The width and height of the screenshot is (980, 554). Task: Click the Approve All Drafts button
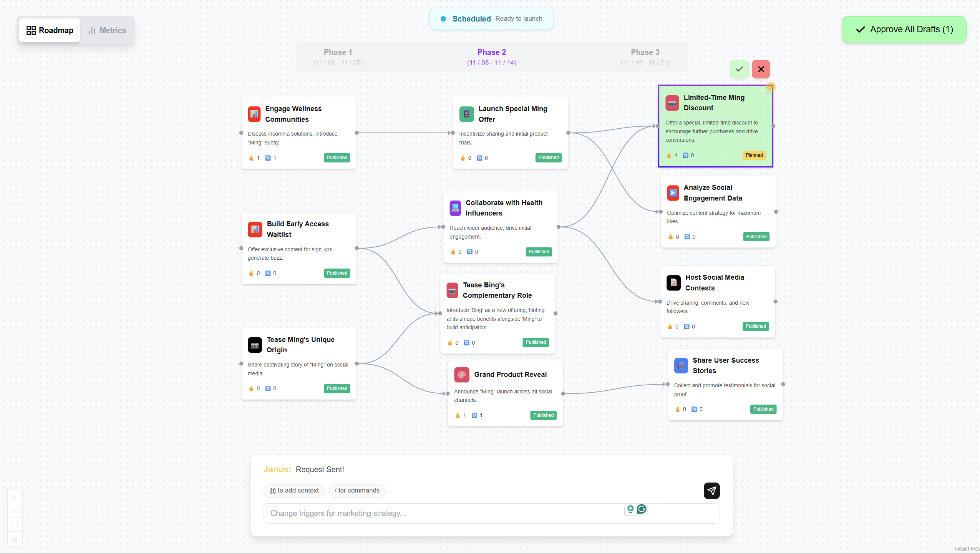[x=904, y=30]
